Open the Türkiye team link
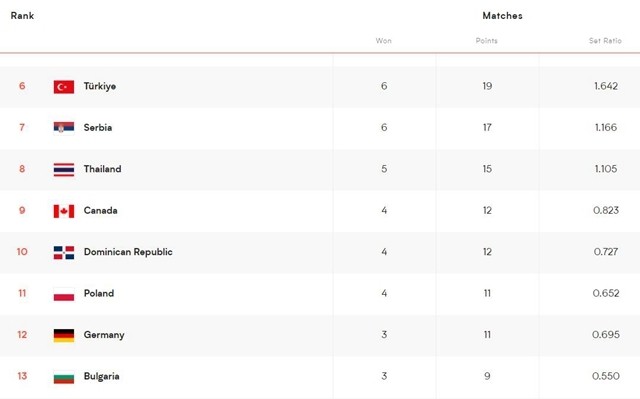 point(100,86)
